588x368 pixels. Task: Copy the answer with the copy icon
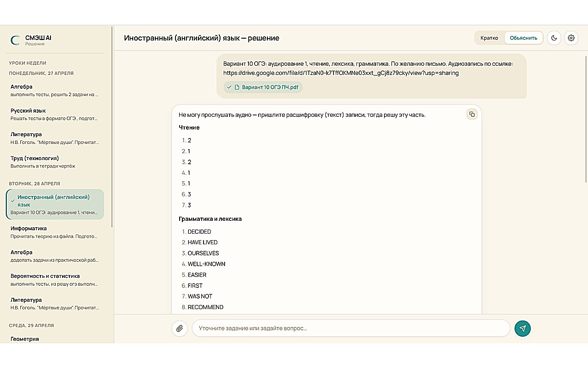[472, 114]
